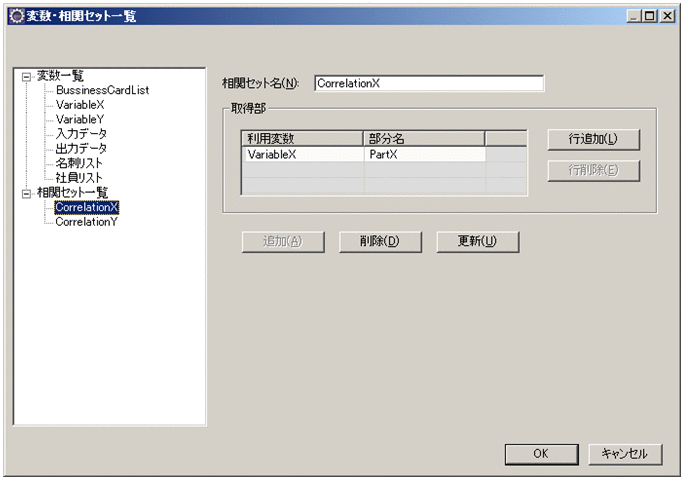This screenshot has width=685, height=481.
Task: Select VariableY in the variable tree
Action: tap(80, 119)
